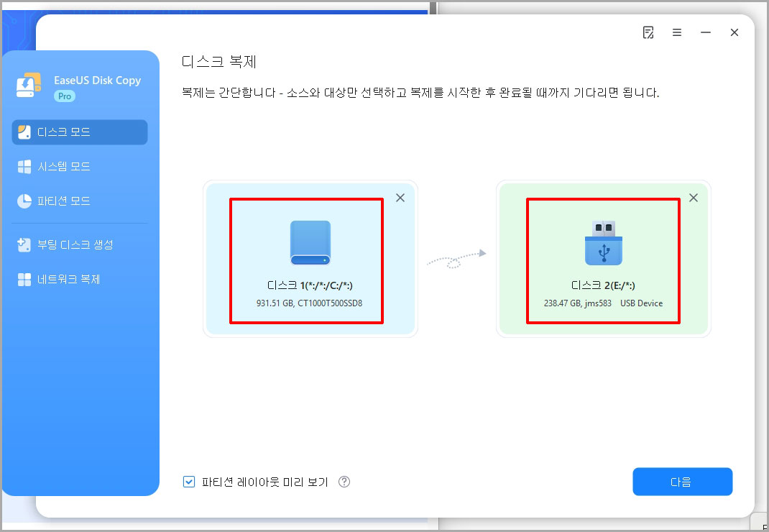Image resolution: width=769 pixels, height=532 pixels.
Task: Open the hamburger menu
Action: click(x=677, y=32)
